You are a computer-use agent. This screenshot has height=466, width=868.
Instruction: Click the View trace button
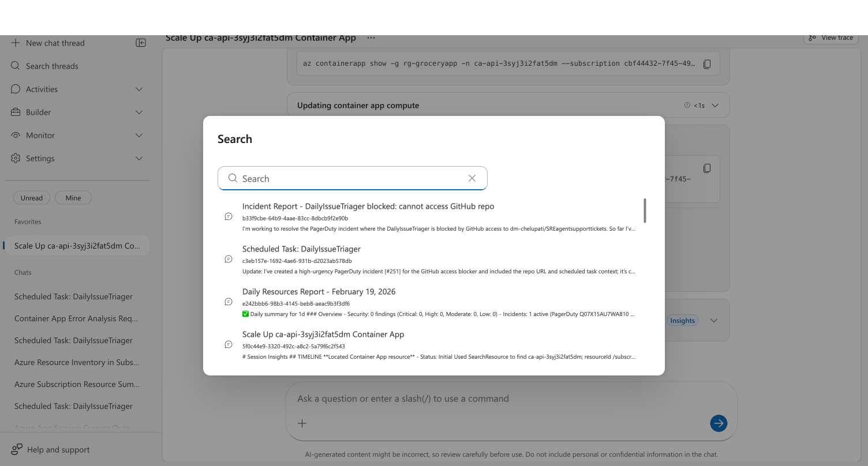pyautogui.click(x=830, y=37)
